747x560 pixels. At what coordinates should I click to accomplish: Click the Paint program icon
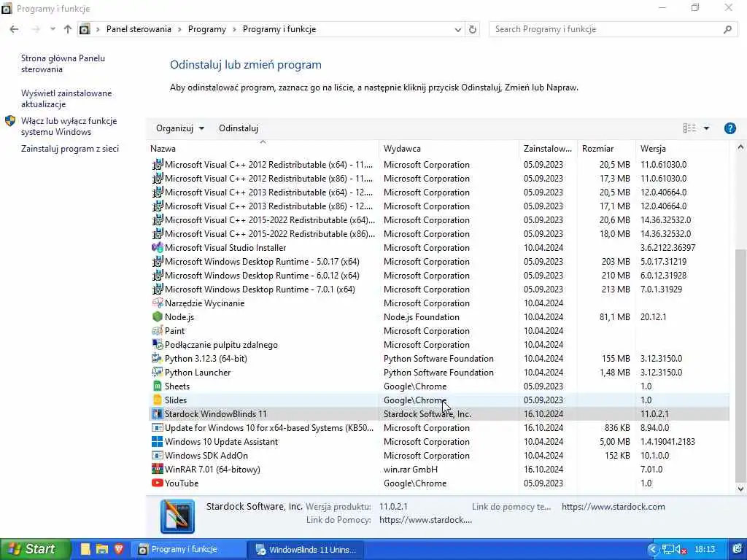pyautogui.click(x=158, y=330)
